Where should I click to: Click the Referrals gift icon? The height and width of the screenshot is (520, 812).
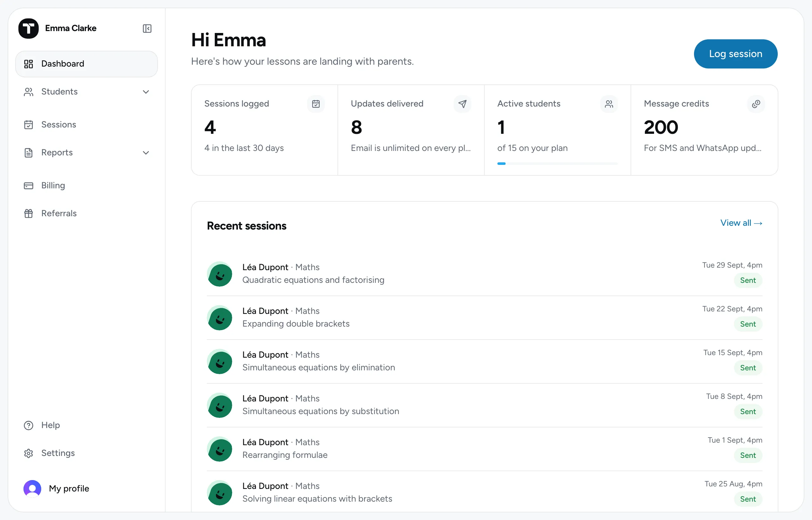pos(29,213)
